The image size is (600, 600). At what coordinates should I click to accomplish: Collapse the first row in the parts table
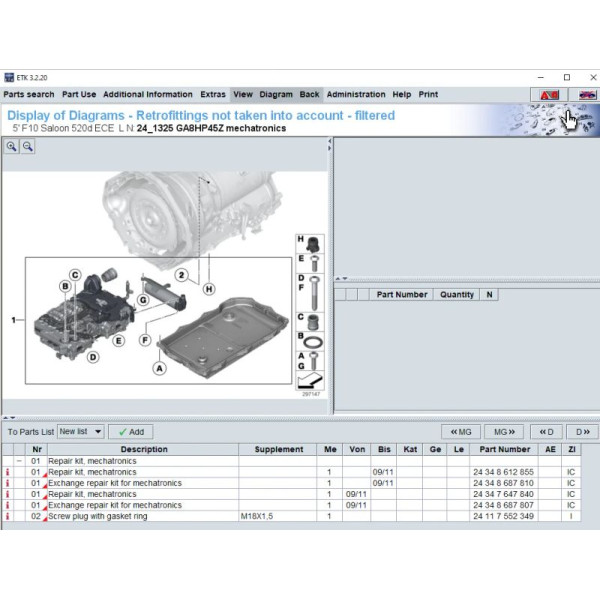[20, 461]
